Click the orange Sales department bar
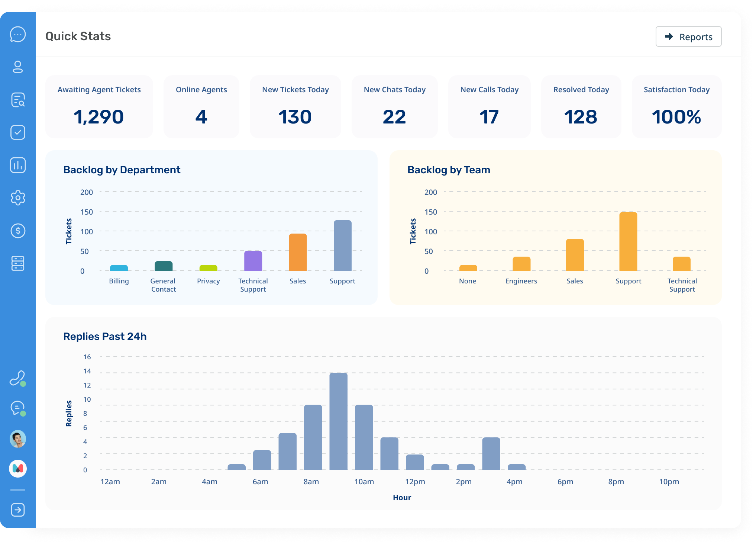The image size is (756, 546). 298,252
